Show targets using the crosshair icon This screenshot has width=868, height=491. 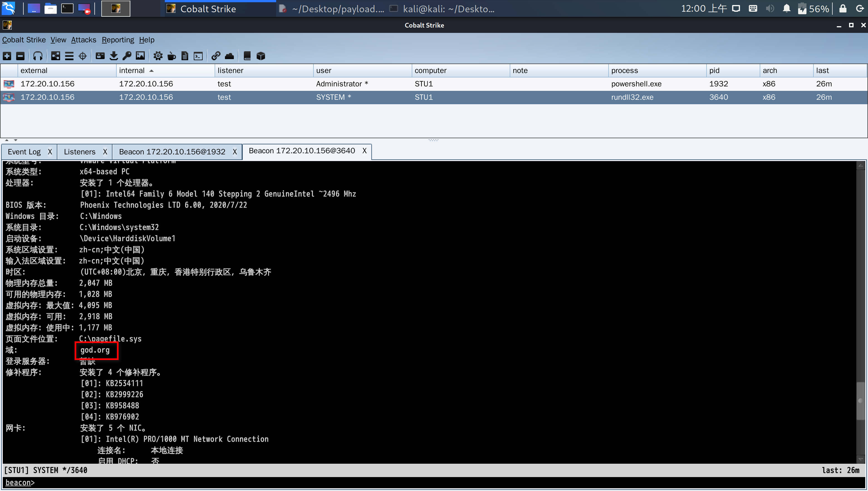click(83, 56)
